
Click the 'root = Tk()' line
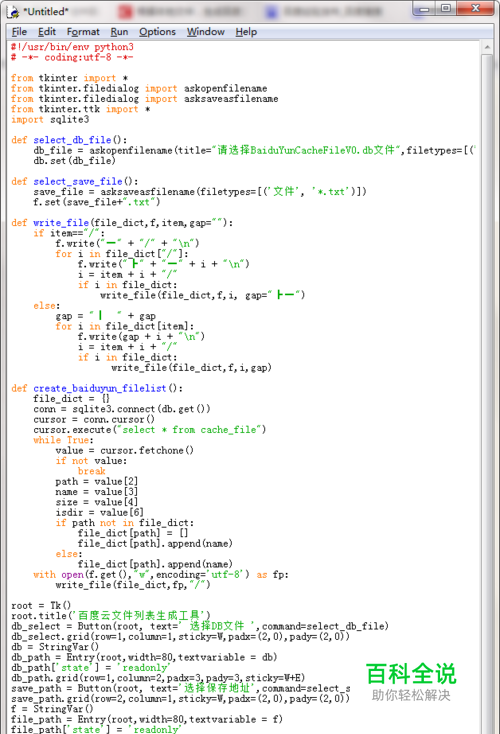click(x=41, y=605)
